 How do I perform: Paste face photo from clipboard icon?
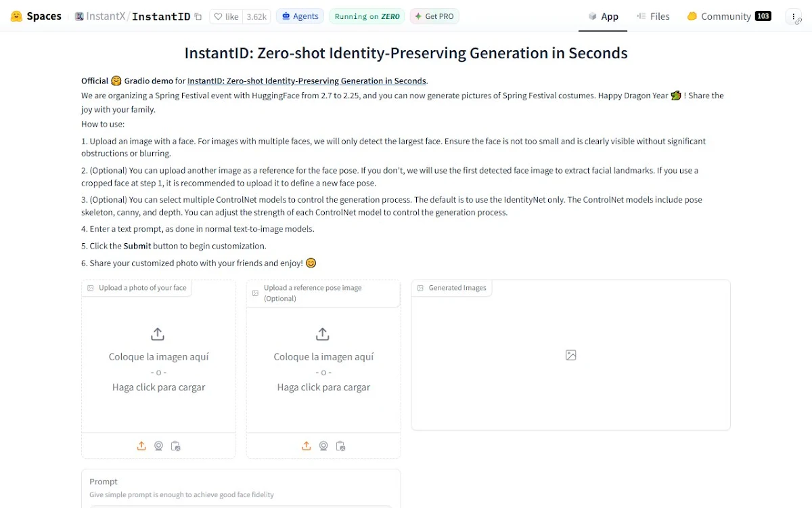(176, 446)
